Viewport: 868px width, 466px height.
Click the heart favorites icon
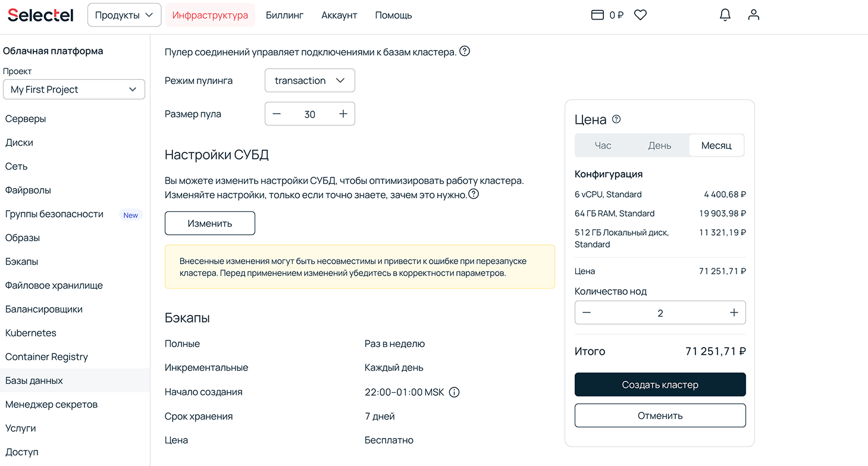640,15
